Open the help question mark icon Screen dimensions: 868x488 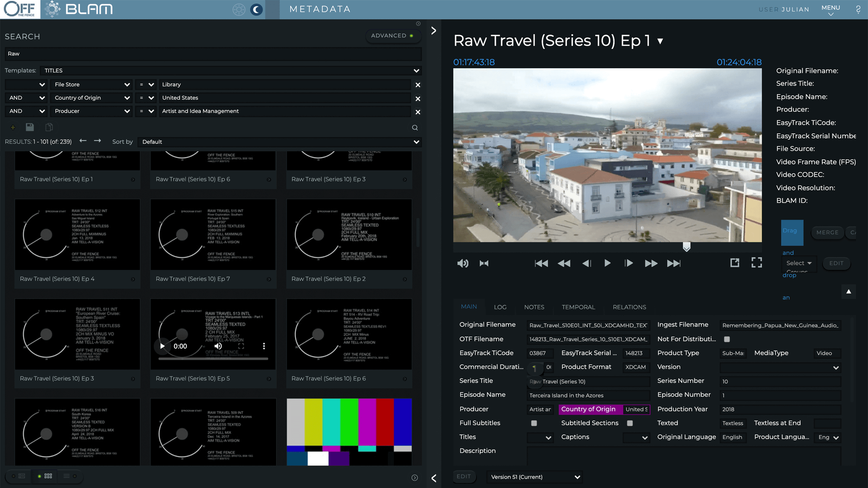(858, 9)
